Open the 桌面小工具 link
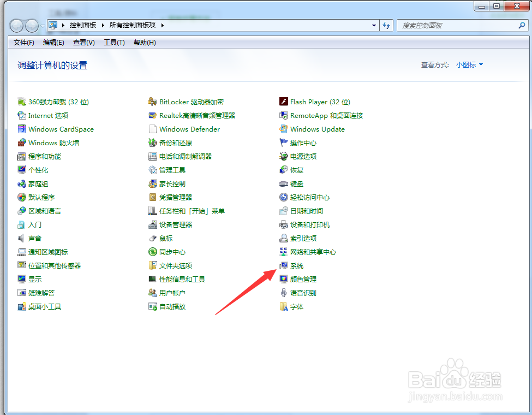The height and width of the screenshot is (415, 532). click(x=45, y=306)
